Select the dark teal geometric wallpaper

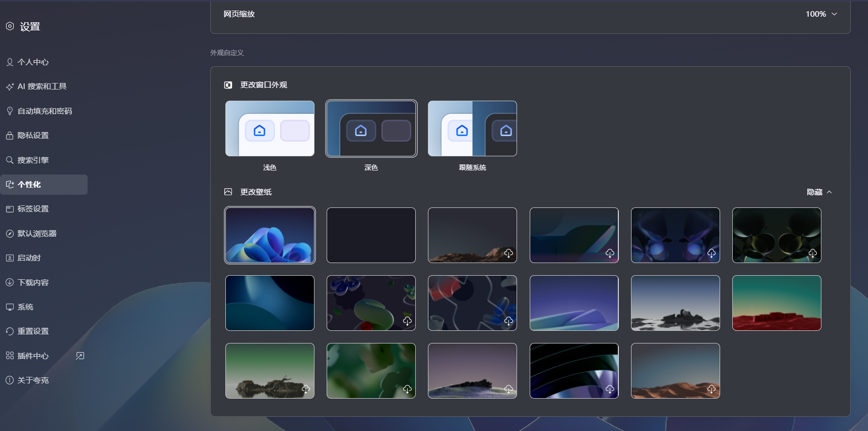pyautogui.click(x=574, y=235)
